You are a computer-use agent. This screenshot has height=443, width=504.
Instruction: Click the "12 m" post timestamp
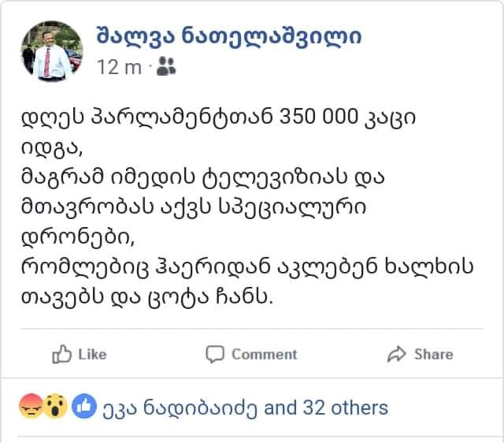118,68
